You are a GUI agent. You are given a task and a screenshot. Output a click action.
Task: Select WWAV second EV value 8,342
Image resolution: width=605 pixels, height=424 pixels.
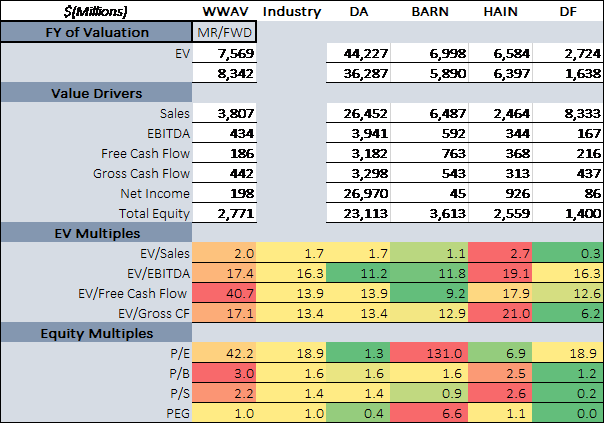[225, 73]
